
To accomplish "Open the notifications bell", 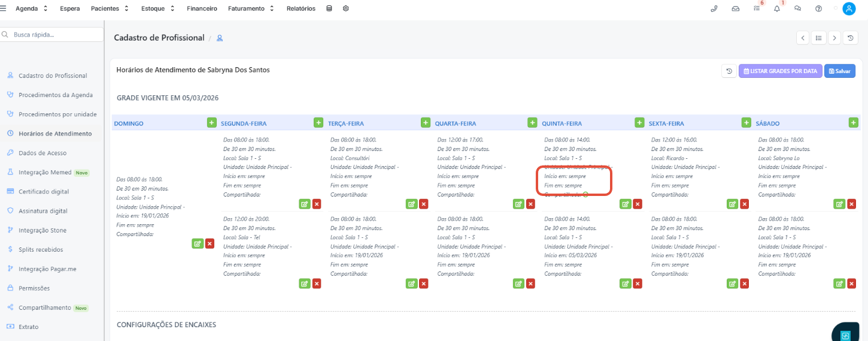I will 778,8.
